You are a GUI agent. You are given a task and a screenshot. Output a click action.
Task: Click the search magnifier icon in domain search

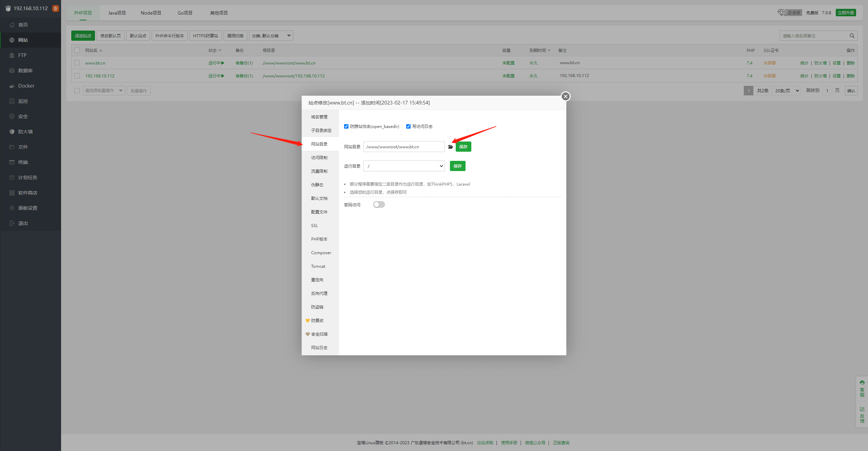pyautogui.click(x=852, y=36)
